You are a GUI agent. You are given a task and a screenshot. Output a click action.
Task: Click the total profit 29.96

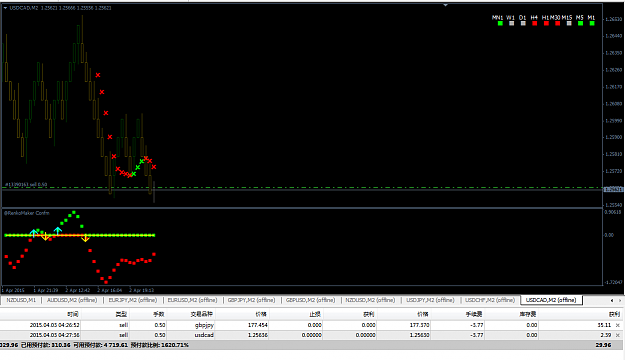pyautogui.click(x=603, y=345)
